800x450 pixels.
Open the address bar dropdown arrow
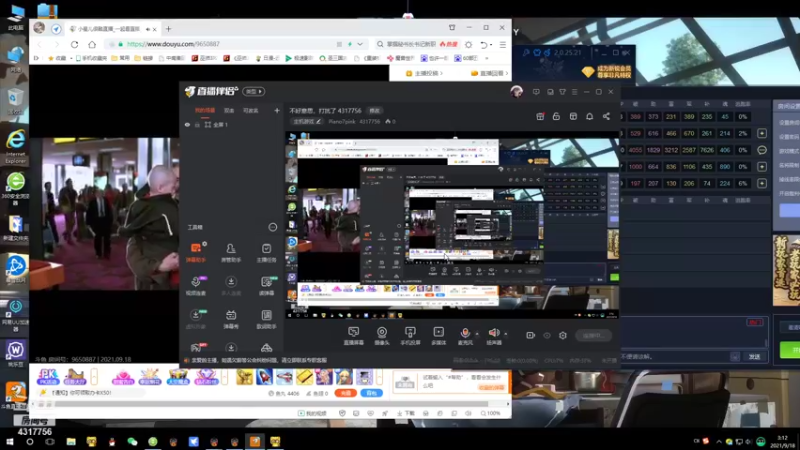tap(360, 44)
